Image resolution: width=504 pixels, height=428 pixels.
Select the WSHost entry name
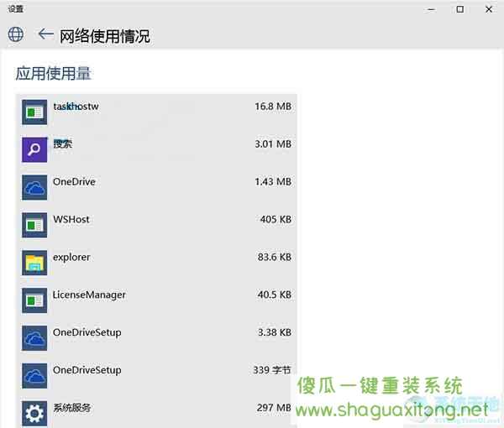pos(71,219)
